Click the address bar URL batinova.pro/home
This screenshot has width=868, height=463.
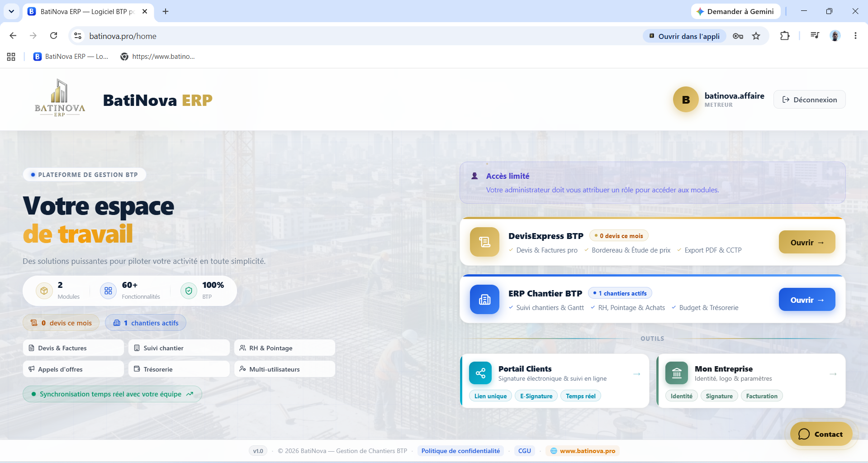coord(123,36)
